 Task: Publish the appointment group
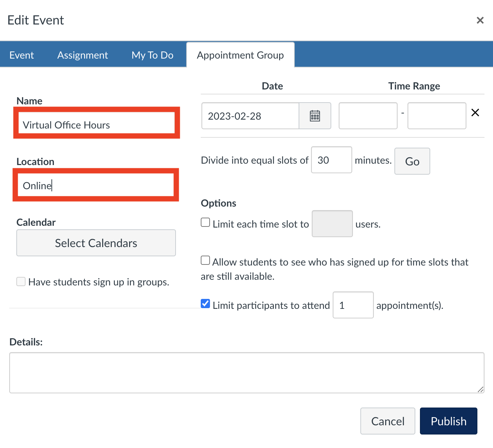pos(449,421)
